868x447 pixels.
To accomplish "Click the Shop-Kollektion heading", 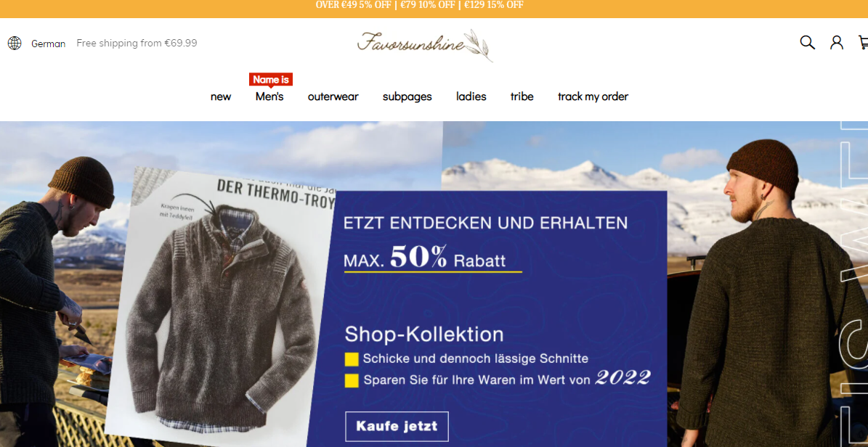I will (x=424, y=335).
